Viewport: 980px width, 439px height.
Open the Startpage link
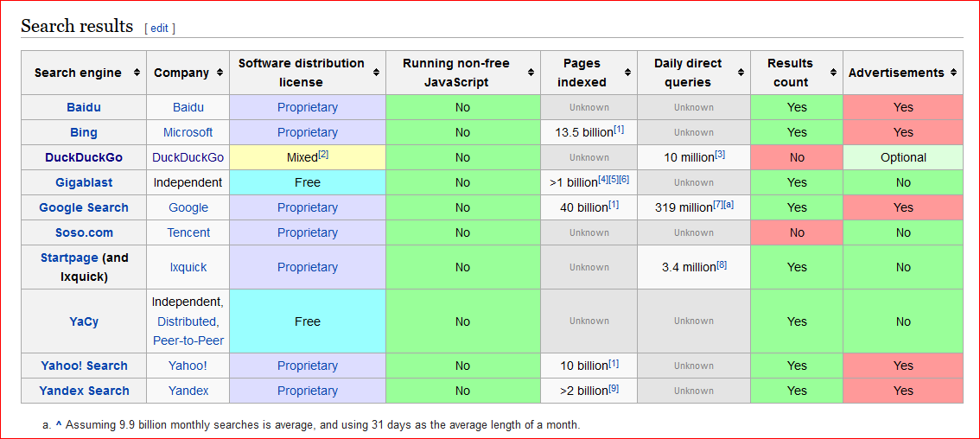[x=69, y=258]
